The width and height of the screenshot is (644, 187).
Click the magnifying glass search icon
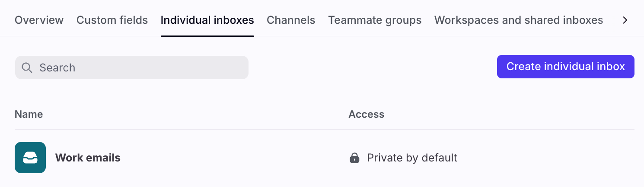[x=27, y=68]
